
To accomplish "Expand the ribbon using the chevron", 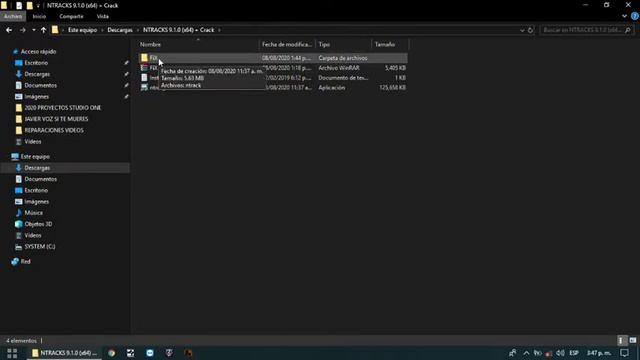I will (x=624, y=16).
